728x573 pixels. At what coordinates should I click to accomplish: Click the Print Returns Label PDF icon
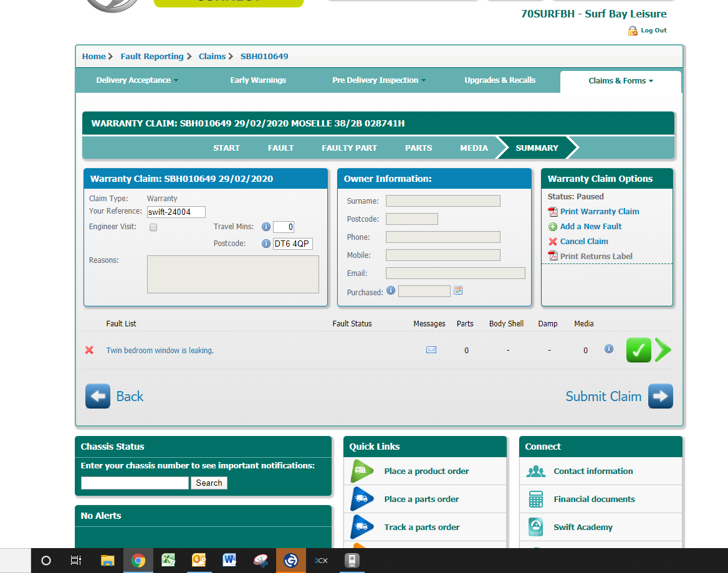pos(553,256)
